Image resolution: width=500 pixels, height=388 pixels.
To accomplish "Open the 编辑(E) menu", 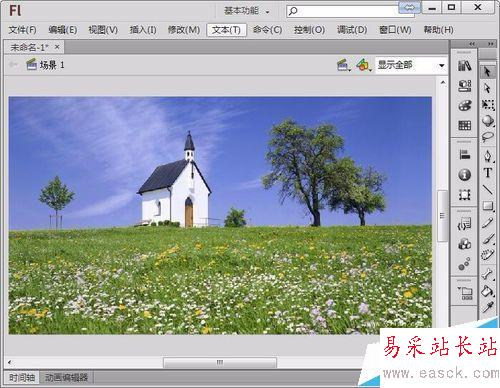I will [x=63, y=30].
